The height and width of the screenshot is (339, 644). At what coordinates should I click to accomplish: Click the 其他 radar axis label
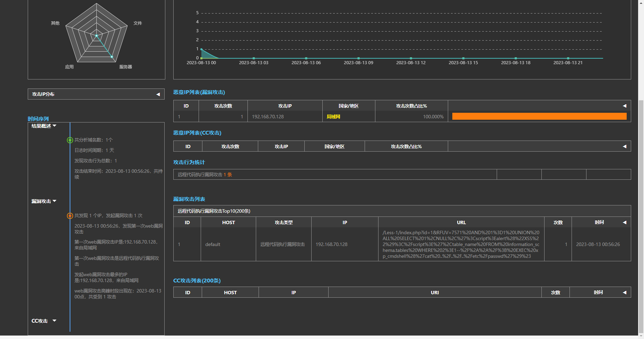point(55,23)
